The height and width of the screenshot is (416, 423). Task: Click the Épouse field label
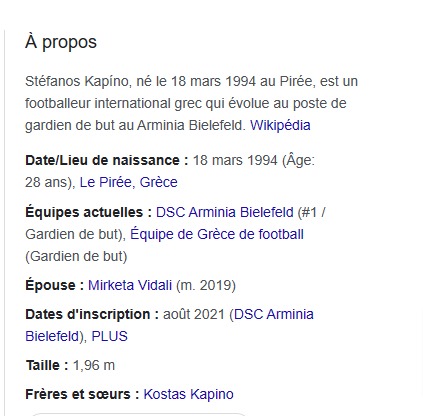pyautogui.click(x=55, y=285)
